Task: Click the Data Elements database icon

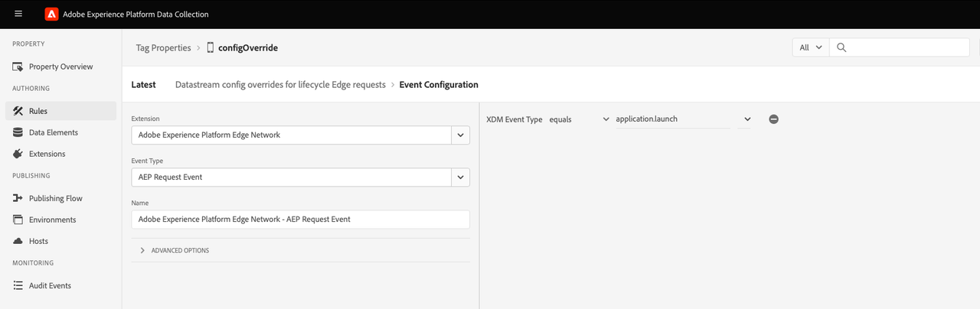Action: [x=18, y=132]
